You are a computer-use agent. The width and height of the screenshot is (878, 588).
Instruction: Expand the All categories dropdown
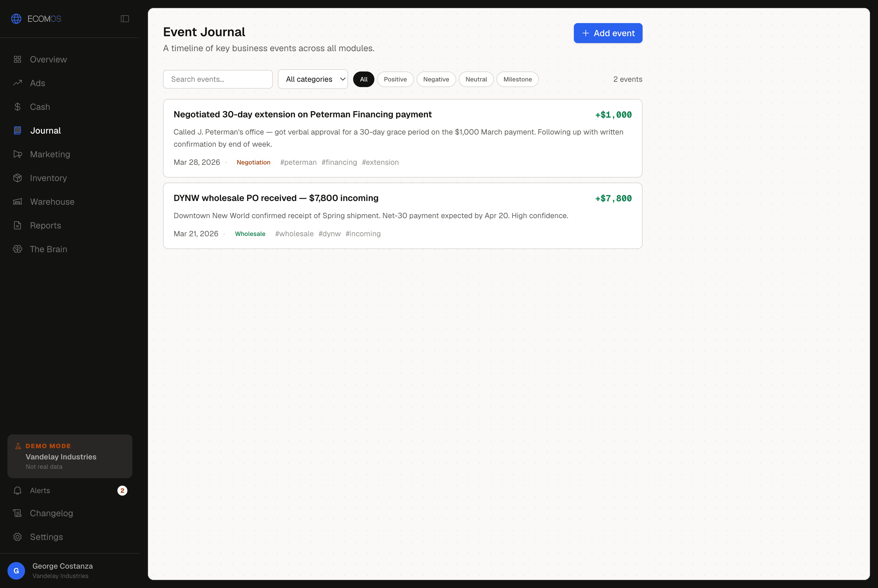[313, 79]
